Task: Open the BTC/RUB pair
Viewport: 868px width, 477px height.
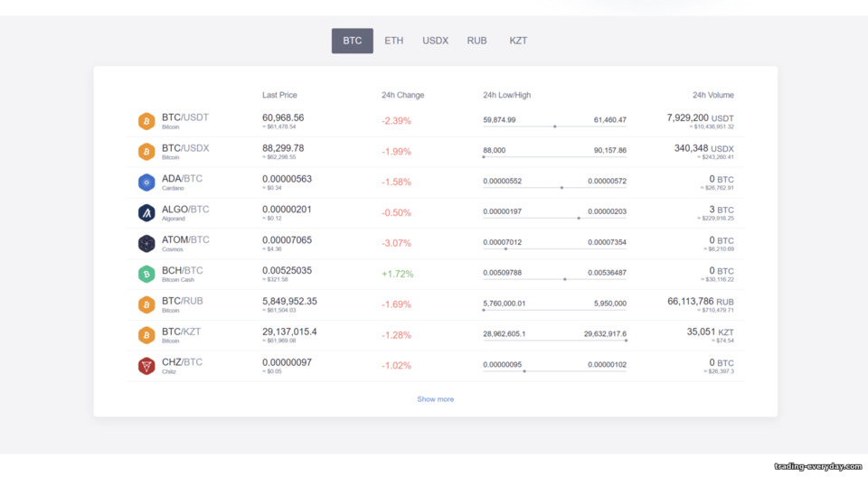Action: click(182, 301)
